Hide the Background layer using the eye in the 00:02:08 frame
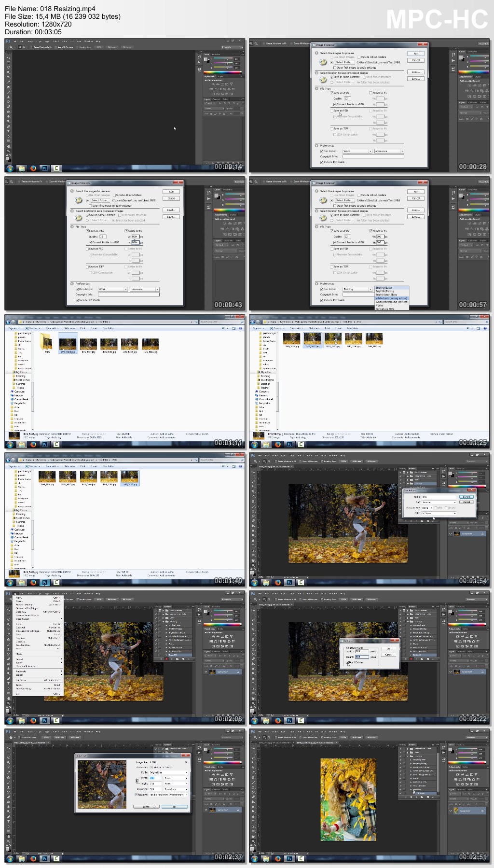The image size is (494, 868). (206, 672)
